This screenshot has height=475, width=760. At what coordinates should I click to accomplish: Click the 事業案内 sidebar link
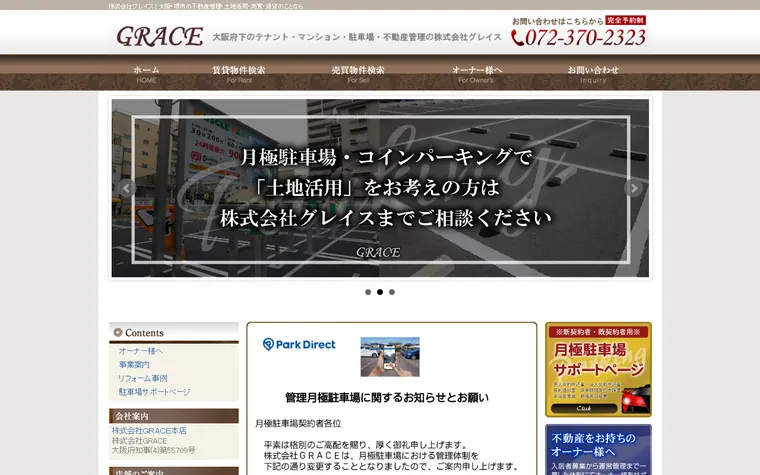pos(134,364)
